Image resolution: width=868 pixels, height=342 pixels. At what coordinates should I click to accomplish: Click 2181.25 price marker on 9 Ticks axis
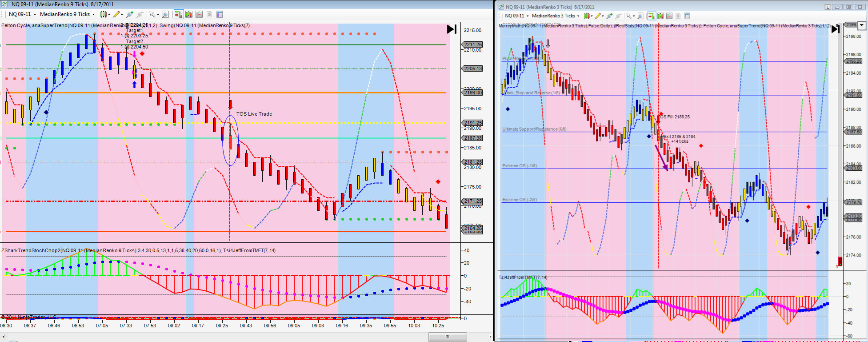[473, 162]
